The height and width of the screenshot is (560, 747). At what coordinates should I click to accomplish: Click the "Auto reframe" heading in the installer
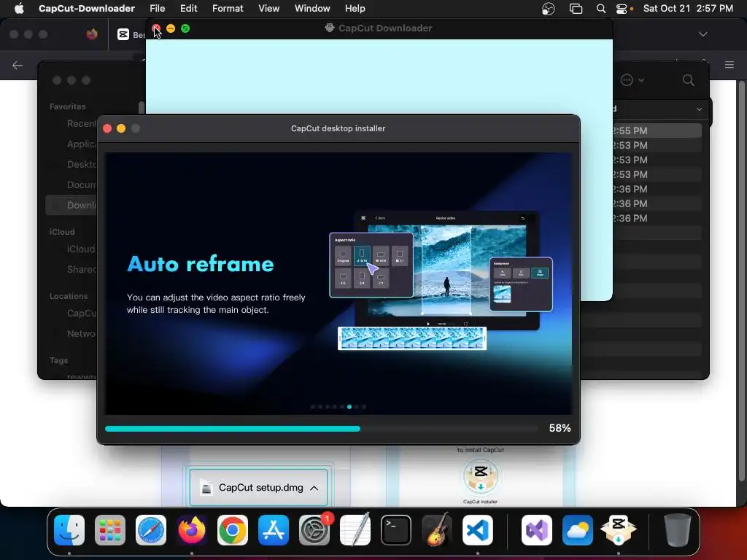201,264
